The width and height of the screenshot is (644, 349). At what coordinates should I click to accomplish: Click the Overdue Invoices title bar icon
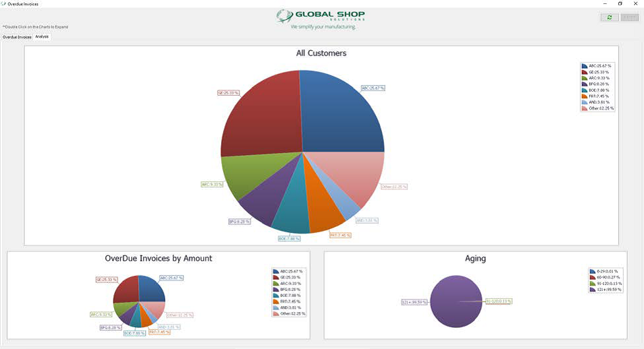click(x=4, y=4)
